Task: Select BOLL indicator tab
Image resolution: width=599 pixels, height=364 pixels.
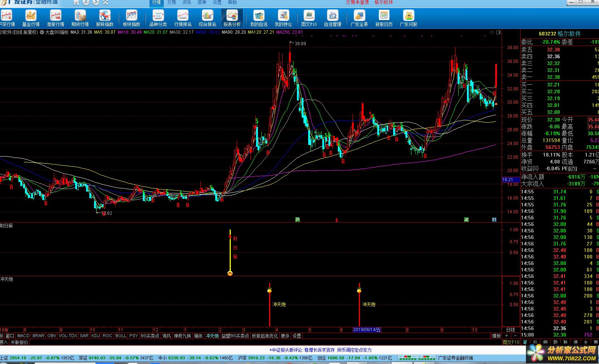Action: (x=121, y=336)
